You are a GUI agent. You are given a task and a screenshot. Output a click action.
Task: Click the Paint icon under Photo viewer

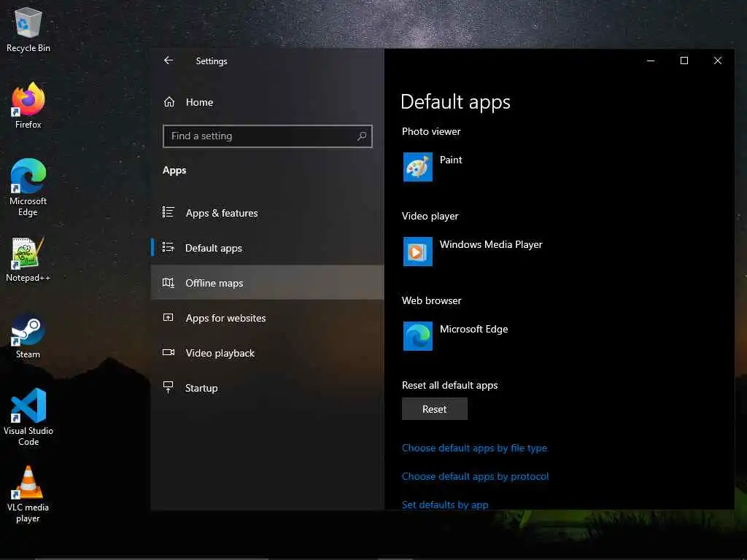(418, 167)
